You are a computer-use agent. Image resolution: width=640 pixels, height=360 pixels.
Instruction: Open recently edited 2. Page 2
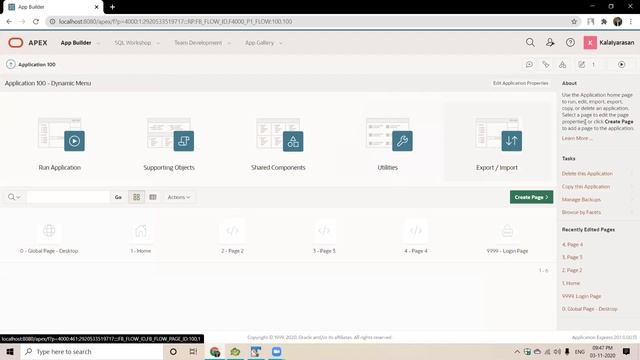[572, 270]
